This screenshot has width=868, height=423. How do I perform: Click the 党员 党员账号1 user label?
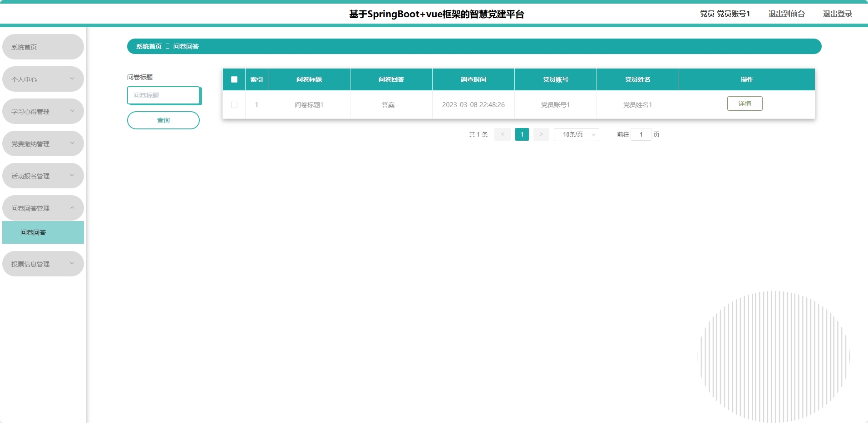(x=725, y=14)
